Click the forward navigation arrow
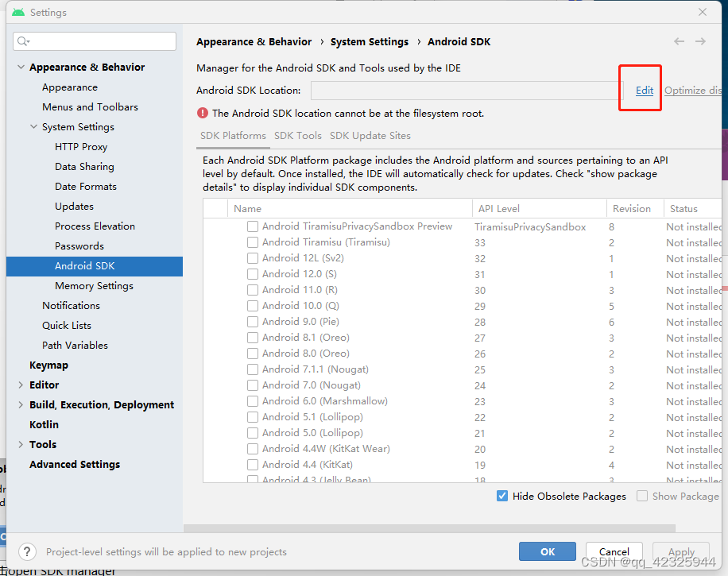 coord(700,41)
